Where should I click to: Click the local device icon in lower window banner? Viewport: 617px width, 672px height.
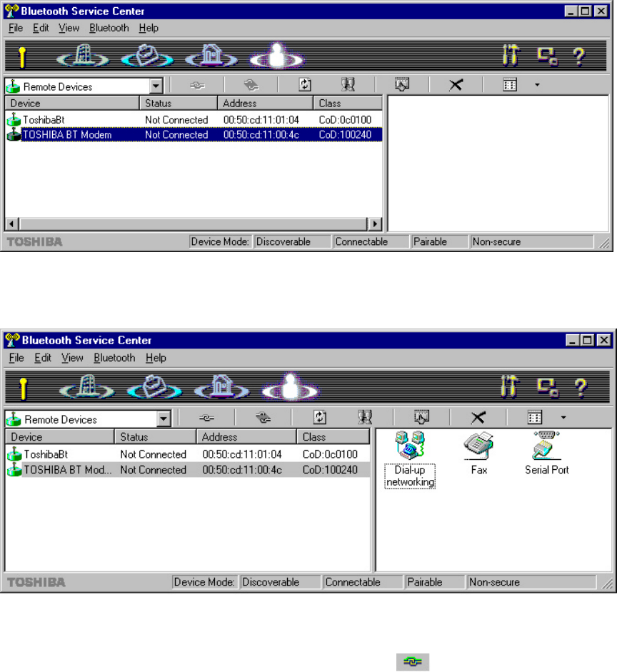548,388
